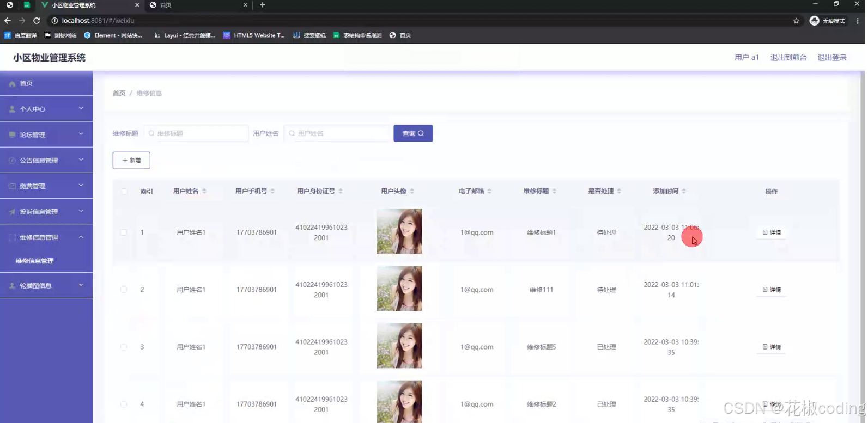Viewport: 868px width, 423px height.
Task: Focus the 用户姓名 search input
Action: click(x=336, y=133)
